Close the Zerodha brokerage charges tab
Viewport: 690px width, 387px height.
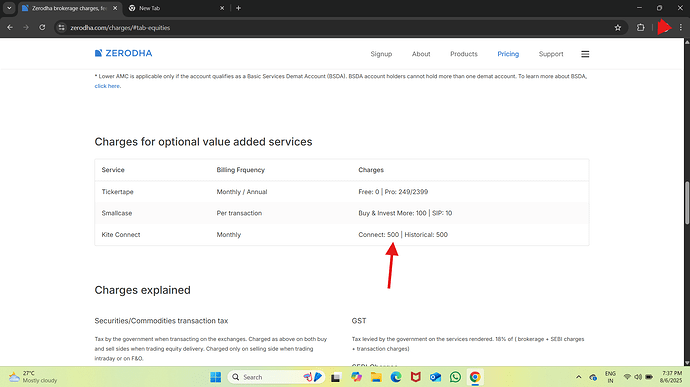[115, 8]
